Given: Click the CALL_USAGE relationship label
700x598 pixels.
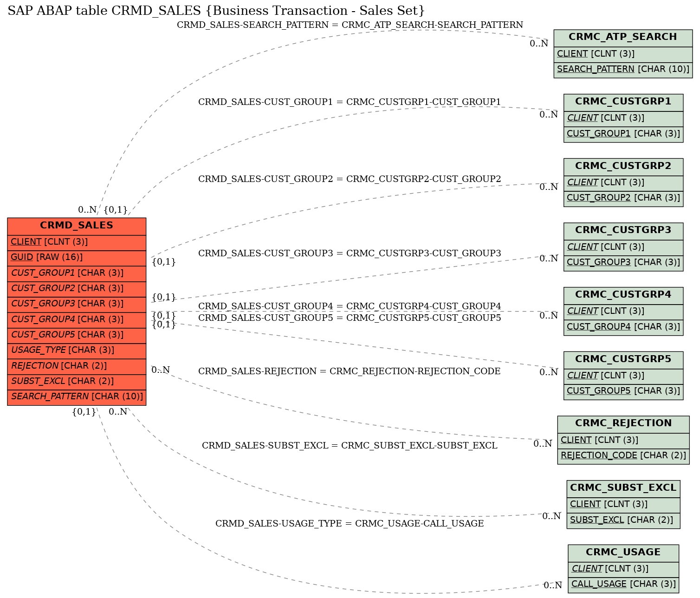Looking at the screenshot, I should tap(350, 524).
